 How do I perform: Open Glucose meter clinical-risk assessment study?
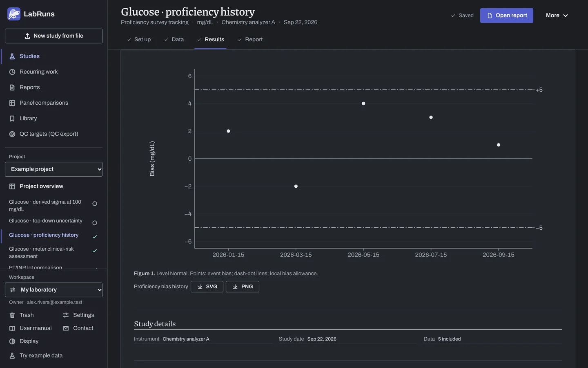pos(41,253)
